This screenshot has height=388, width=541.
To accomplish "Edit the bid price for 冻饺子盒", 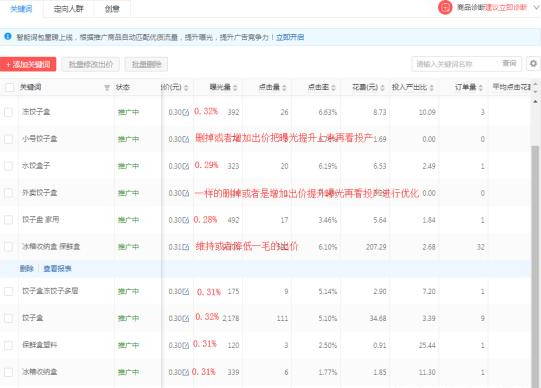I will pos(186,112).
